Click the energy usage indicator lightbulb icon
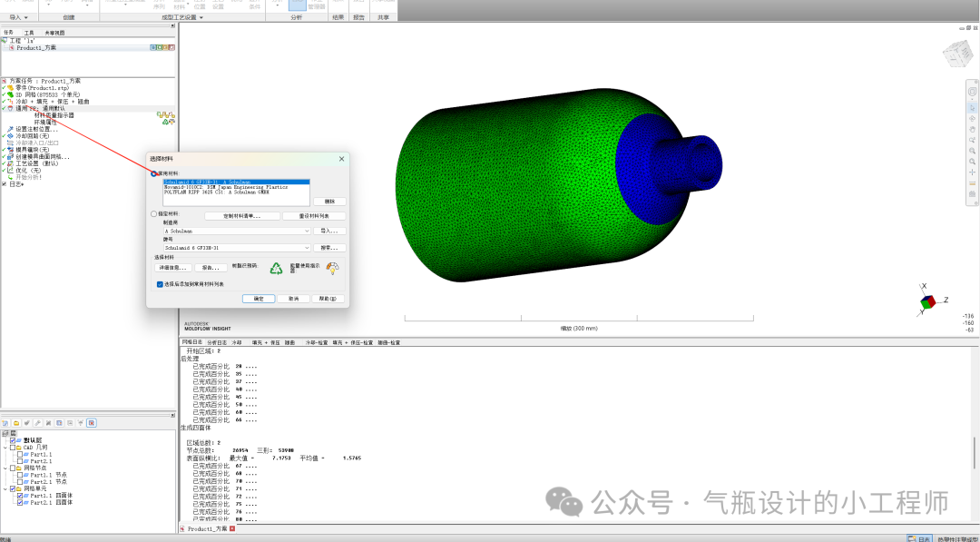 [x=332, y=268]
